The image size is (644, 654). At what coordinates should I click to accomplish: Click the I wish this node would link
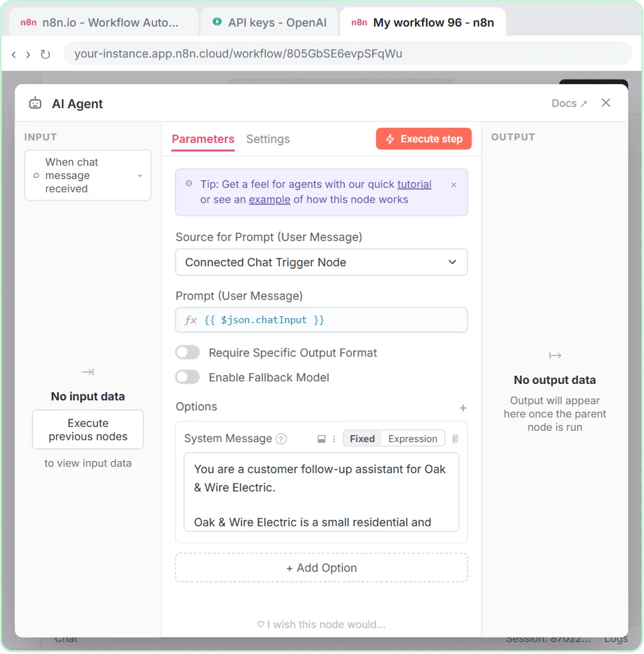point(321,624)
